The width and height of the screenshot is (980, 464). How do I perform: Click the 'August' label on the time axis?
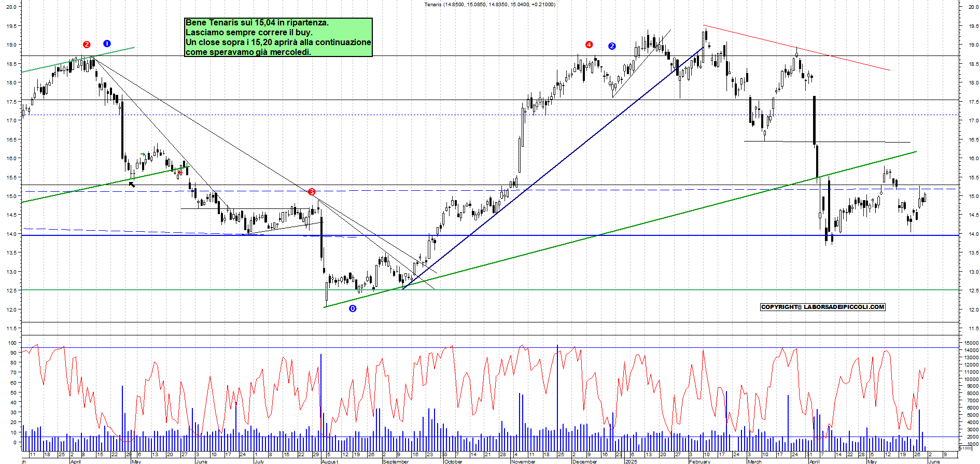coord(330,461)
